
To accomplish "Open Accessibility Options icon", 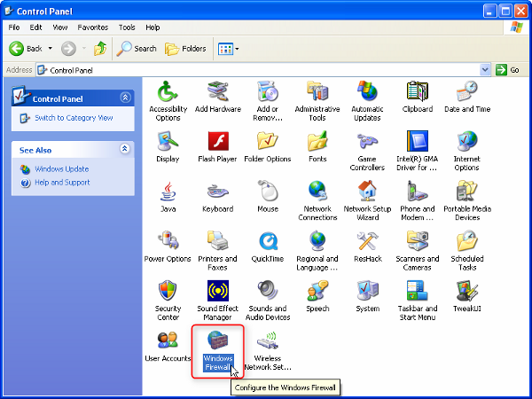I will tap(168, 92).
